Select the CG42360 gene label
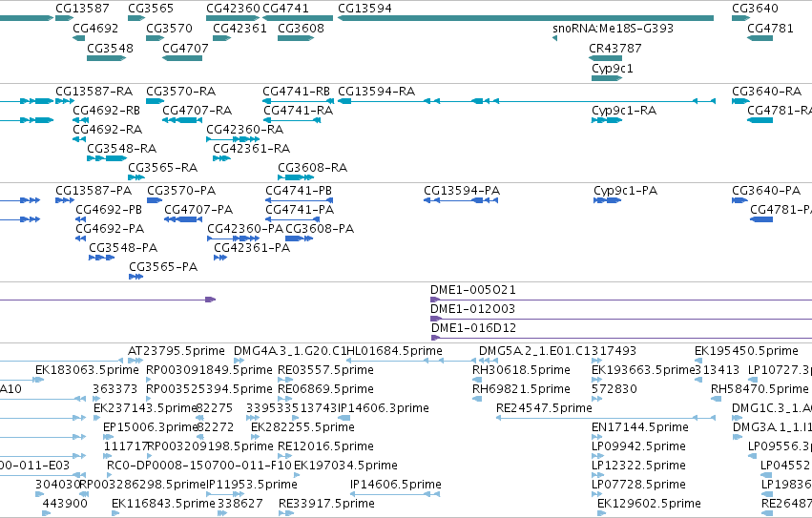Screen dimensions: 812x518 pos(233,9)
